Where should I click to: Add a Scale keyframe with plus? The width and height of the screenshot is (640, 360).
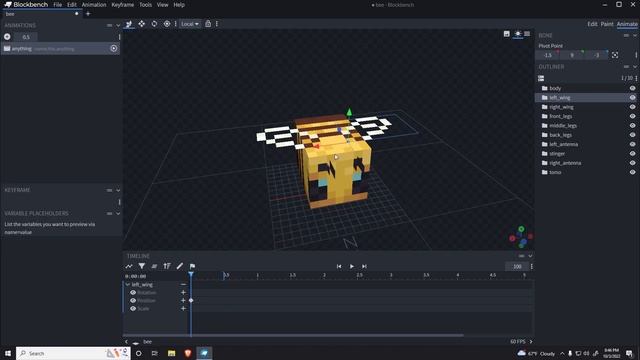pos(183,309)
